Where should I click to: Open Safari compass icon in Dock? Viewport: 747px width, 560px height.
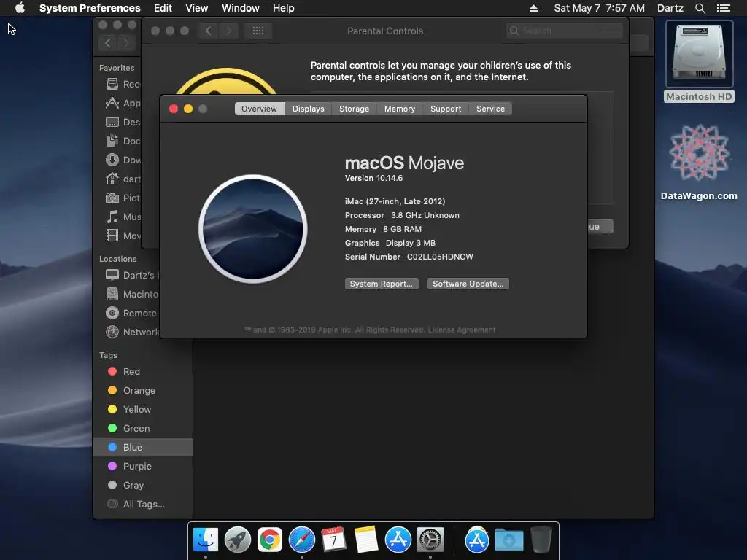click(302, 540)
